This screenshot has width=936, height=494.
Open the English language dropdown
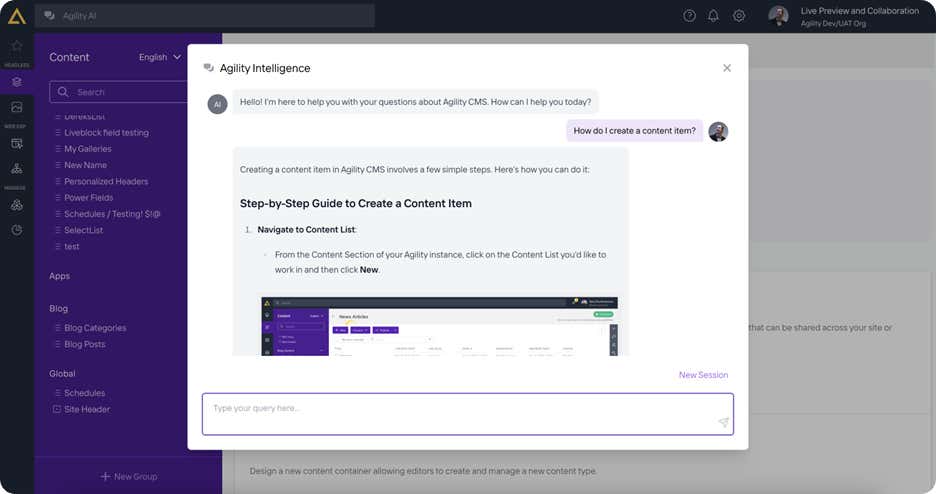pyautogui.click(x=159, y=57)
